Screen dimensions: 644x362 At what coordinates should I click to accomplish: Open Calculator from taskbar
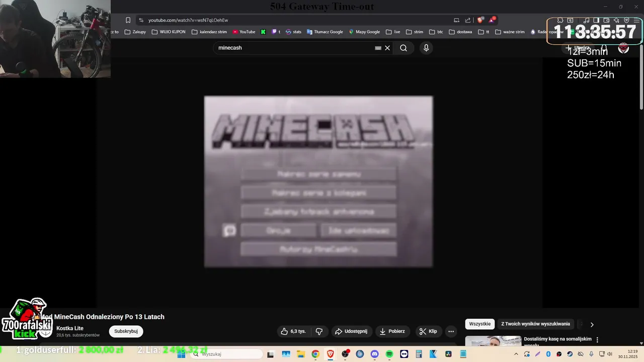tap(419, 354)
